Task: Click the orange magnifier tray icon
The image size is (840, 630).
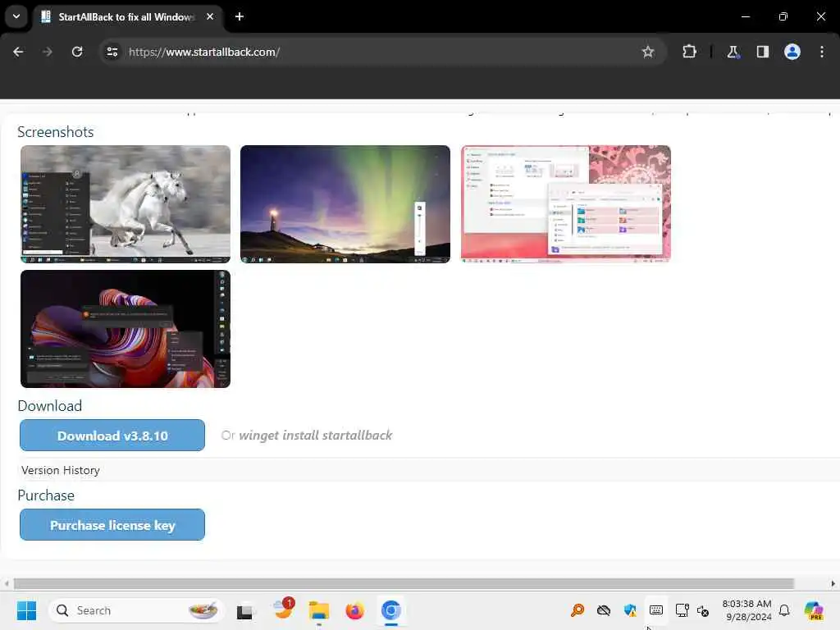Action: click(577, 610)
